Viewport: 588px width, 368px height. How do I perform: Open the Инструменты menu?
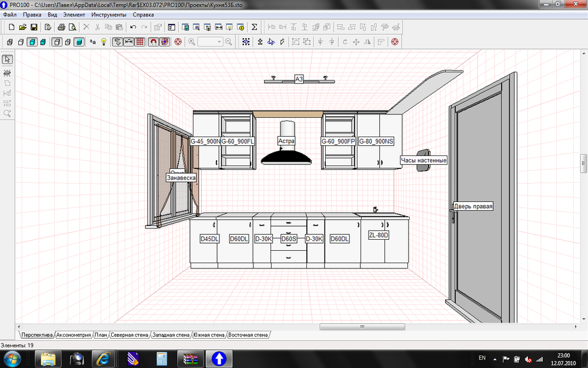click(x=109, y=14)
